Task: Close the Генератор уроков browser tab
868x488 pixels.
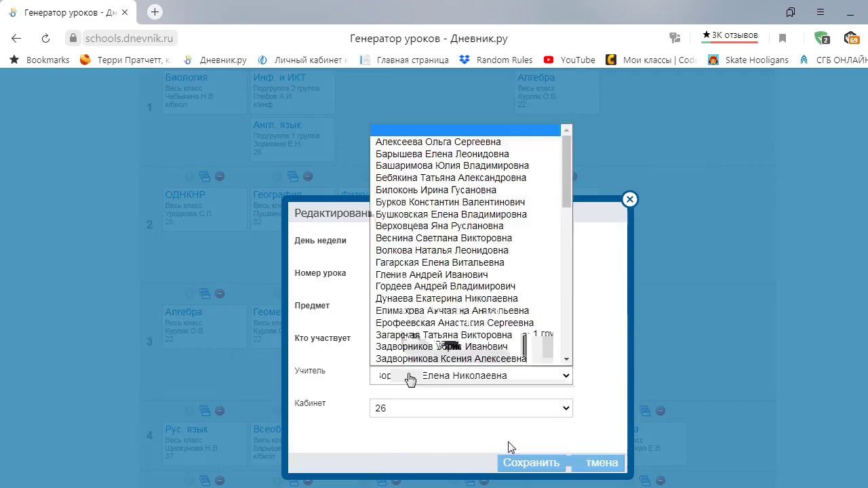Action: (x=125, y=12)
